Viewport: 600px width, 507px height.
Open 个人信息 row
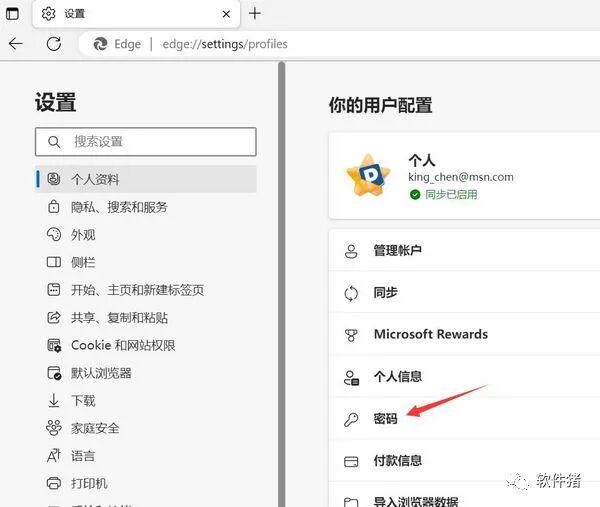pyautogui.click(x=464, y=377)
